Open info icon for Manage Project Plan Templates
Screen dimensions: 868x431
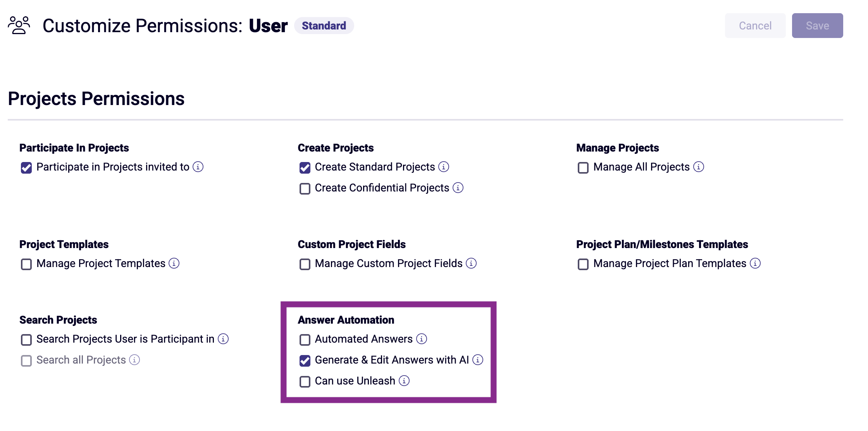pyautogui.click(x=755, y=263)
